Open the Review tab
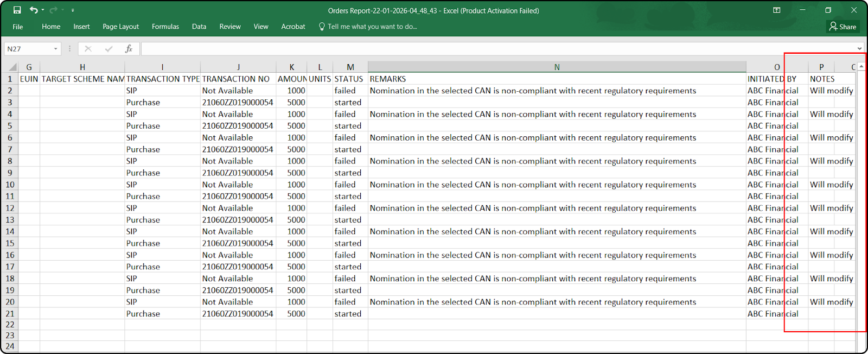The width and height of the screenshot is (868, 354). point(230,27)
